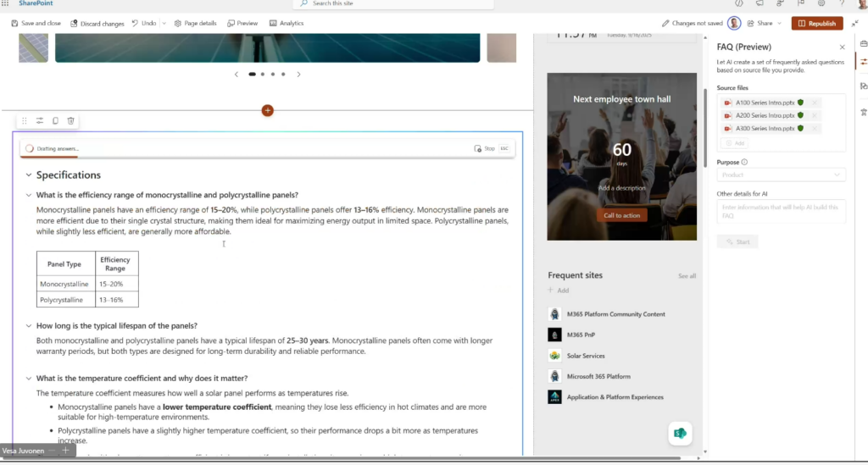
Task: Collapse the Specifications section
Action: click(29, 174)
